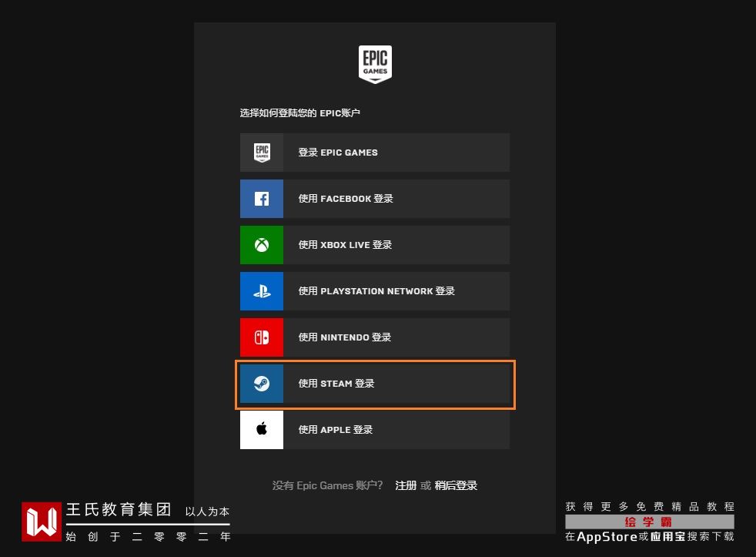Select 使用 PLAYSTATION NETWORK 登录
This screenshot has height=557, width=756.
[375, 291]
